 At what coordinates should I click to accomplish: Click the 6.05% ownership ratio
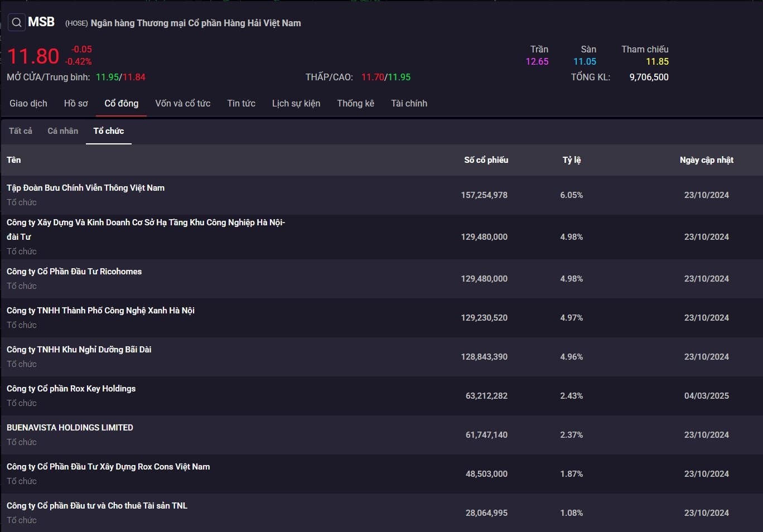(x=572, y=195)
